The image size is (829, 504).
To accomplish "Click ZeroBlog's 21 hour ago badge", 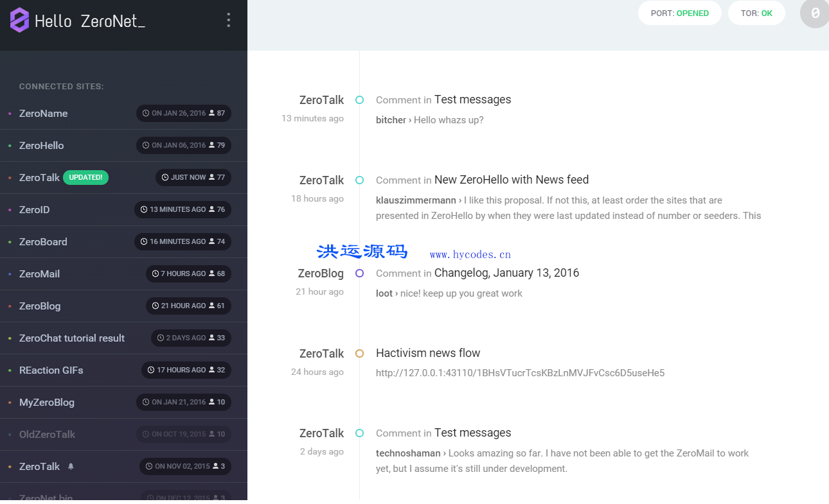I will 188,306.
